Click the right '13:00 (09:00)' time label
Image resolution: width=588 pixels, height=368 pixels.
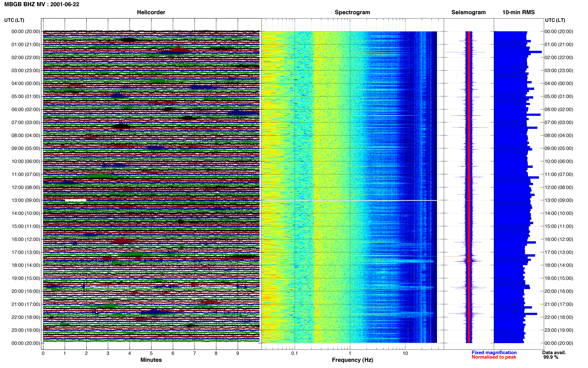coord(559,200)
